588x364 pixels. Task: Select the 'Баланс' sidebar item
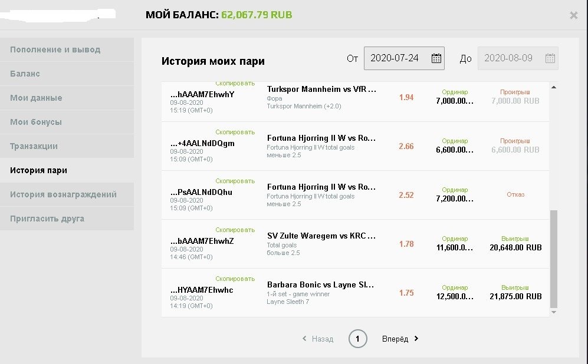tap(25, 74)
